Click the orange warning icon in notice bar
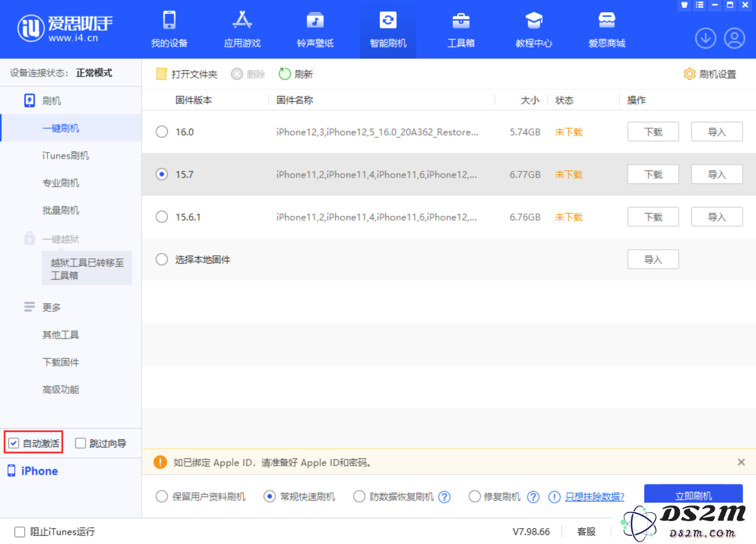756x544 pixels. point(160,462)
